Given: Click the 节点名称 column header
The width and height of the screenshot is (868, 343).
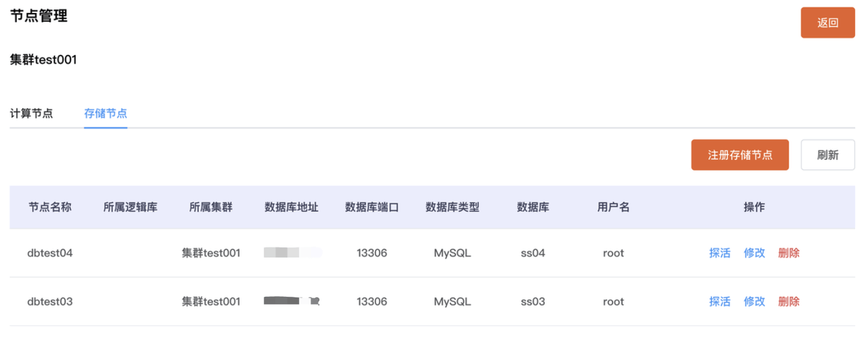Looking at the screenshot, I should point(50,207).
